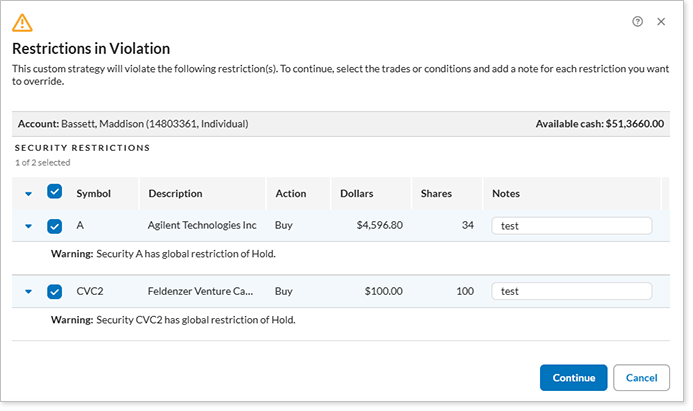Collapse the CVC2 row warning details
Viewport: 693px width, 411px height.
pos(28,292)
